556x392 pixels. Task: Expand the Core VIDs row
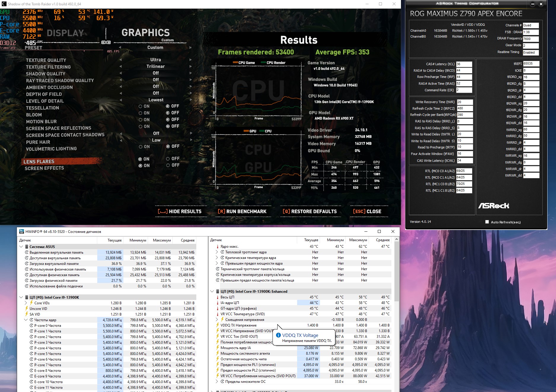tap(26, 303)
